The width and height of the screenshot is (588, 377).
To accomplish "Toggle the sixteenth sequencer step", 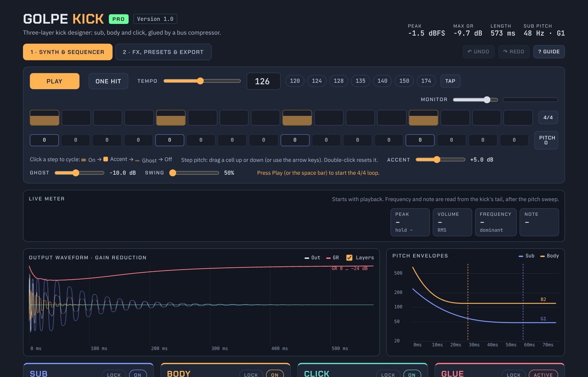I will click(x=518, y=118).
